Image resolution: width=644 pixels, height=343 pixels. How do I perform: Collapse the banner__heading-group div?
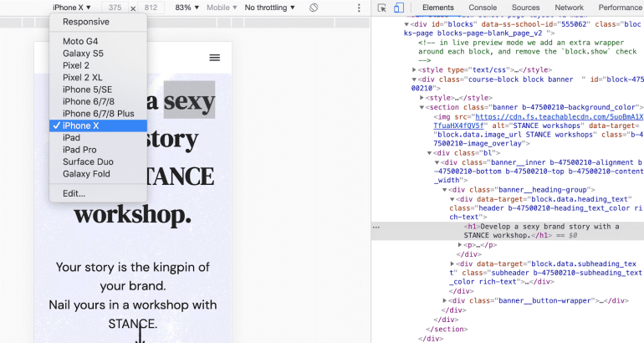[444, 190]
